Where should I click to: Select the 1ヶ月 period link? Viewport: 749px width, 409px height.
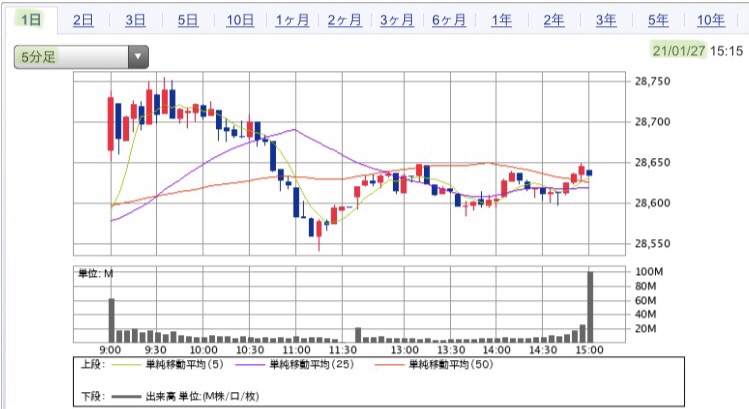click(292, 20)
